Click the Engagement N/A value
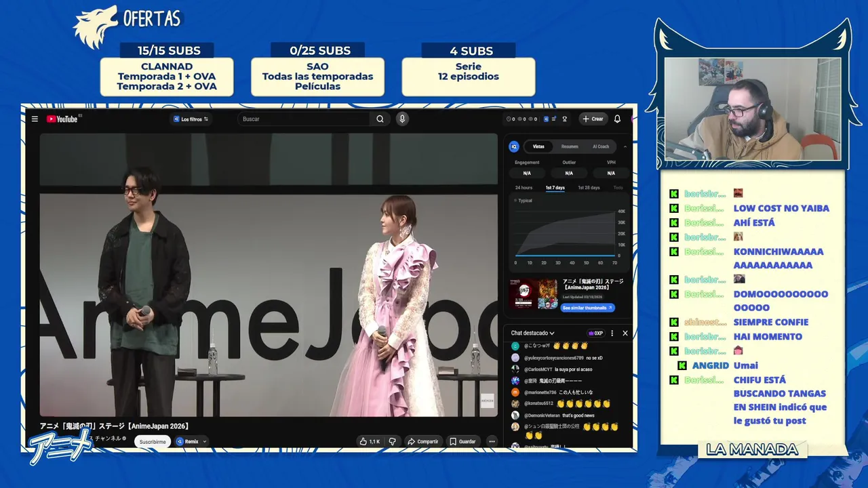This screenshot has height=488, width=868. click(x=527, y=173)
